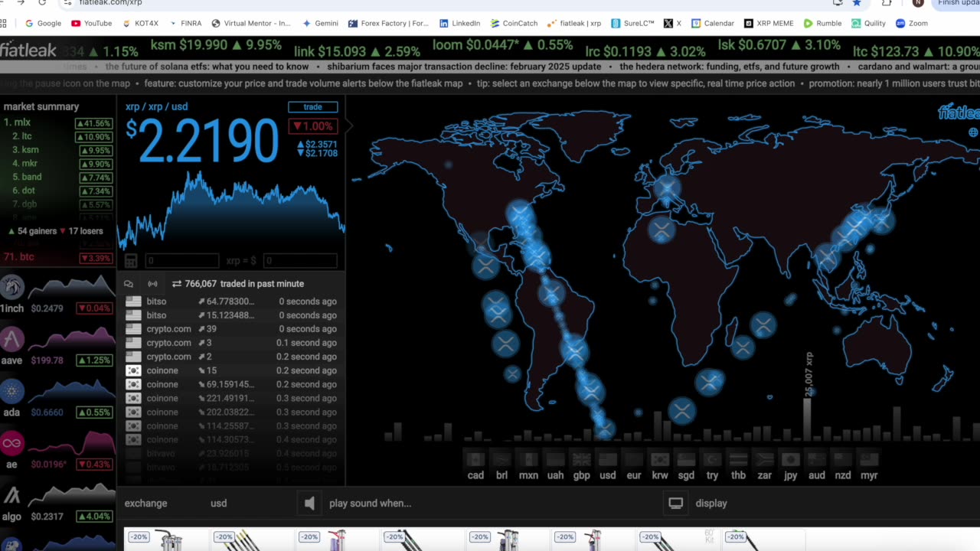This screenshot has width=980, height=551.
Task: Click the speaker sound icon
Action: tap(309, 503)
